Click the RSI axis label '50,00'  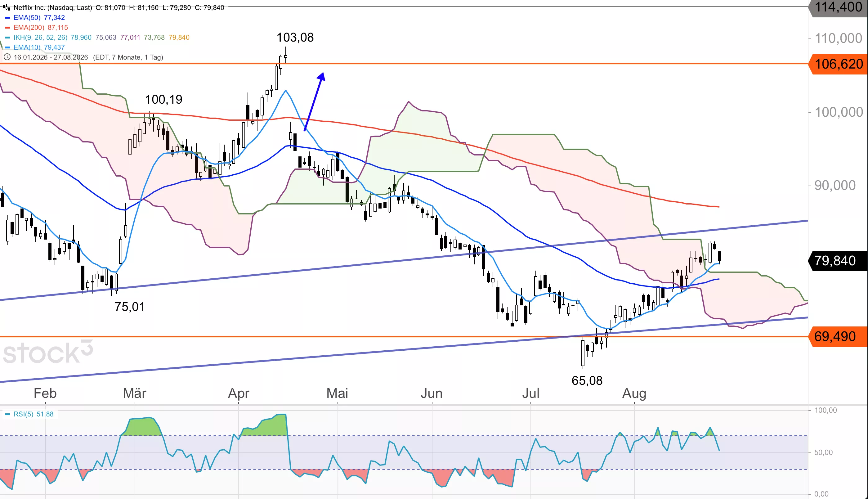(x=823, y=452)
